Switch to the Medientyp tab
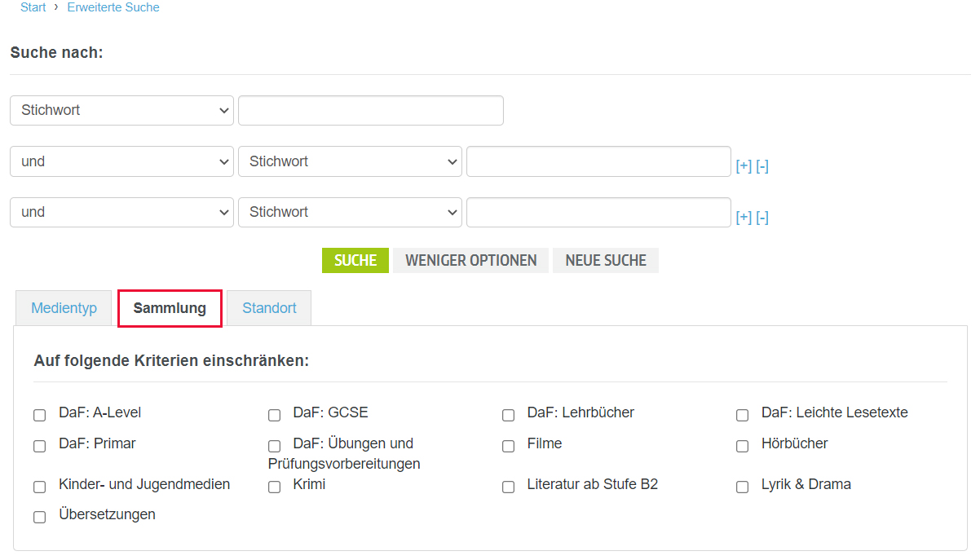 64,309
